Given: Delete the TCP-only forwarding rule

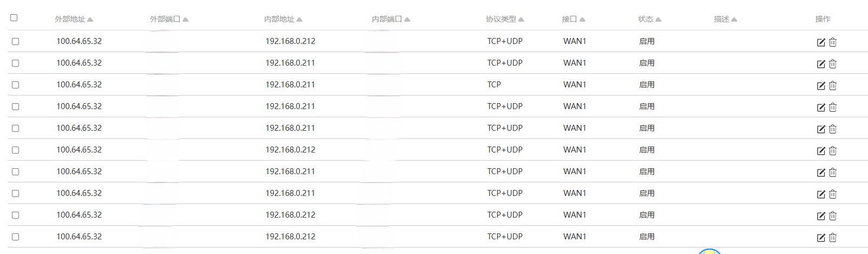Looking at the screenshot, I should point(833,86).
